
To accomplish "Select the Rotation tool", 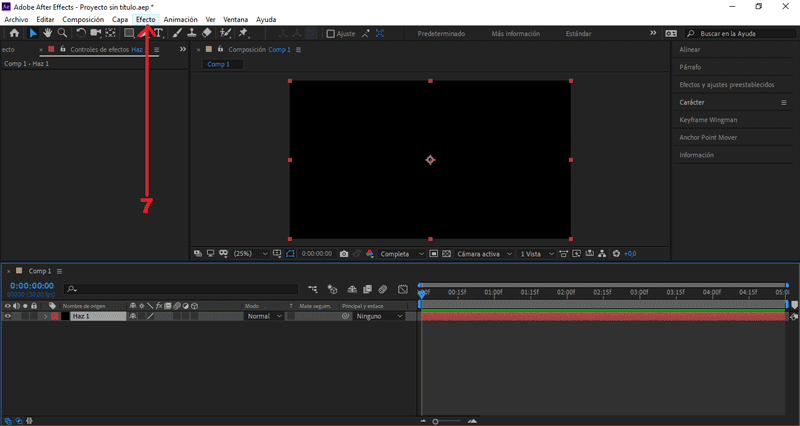I will 81,33.
